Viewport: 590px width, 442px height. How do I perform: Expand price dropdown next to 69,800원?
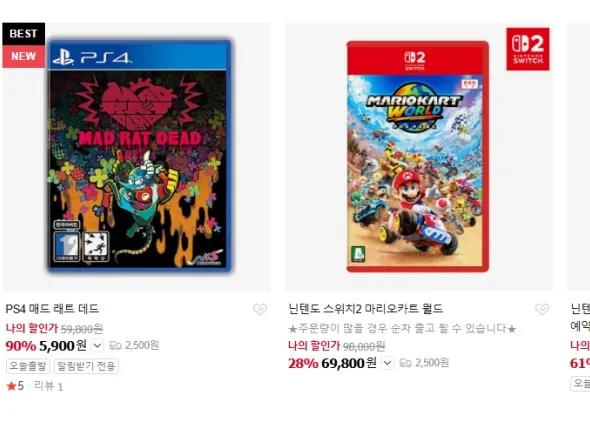coord(388,363)
